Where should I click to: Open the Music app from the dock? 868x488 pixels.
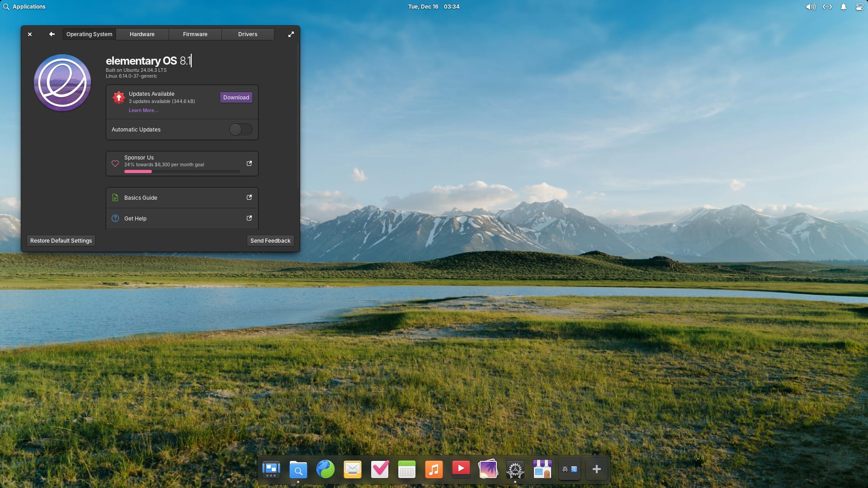434,469
